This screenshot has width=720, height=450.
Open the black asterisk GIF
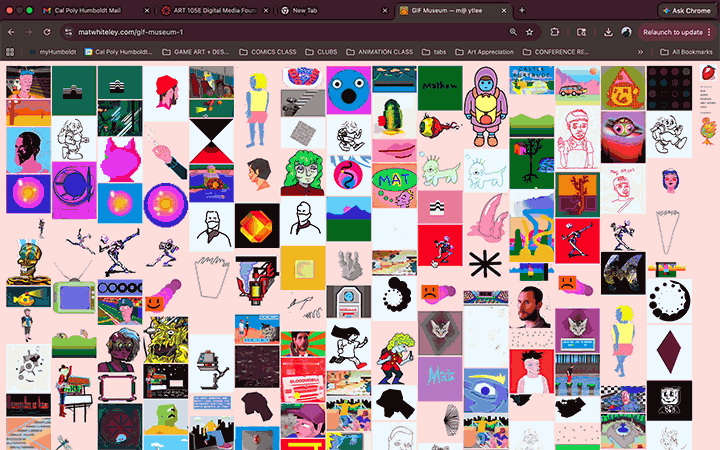pos(485,264)
